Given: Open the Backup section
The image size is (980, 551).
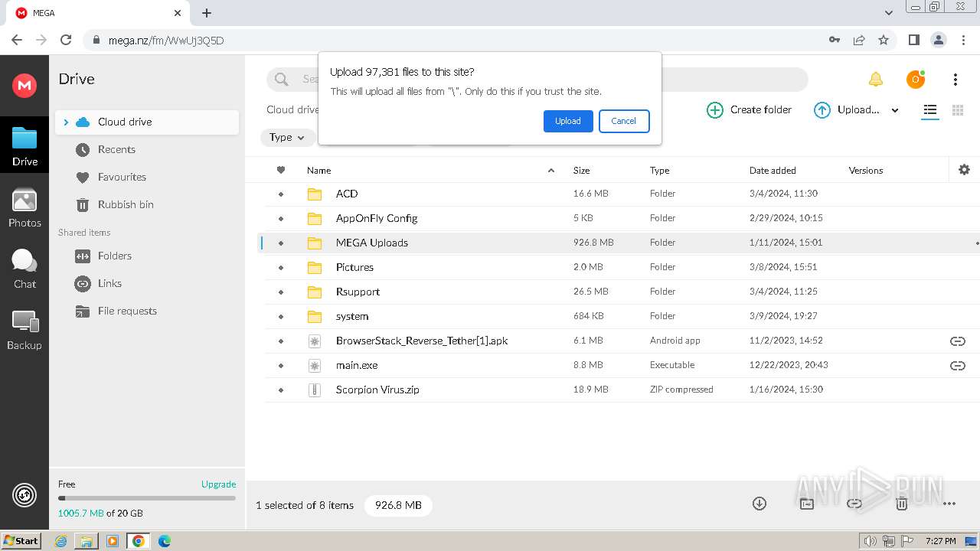Looking at the screenshot, I should [x=24, y=331].
